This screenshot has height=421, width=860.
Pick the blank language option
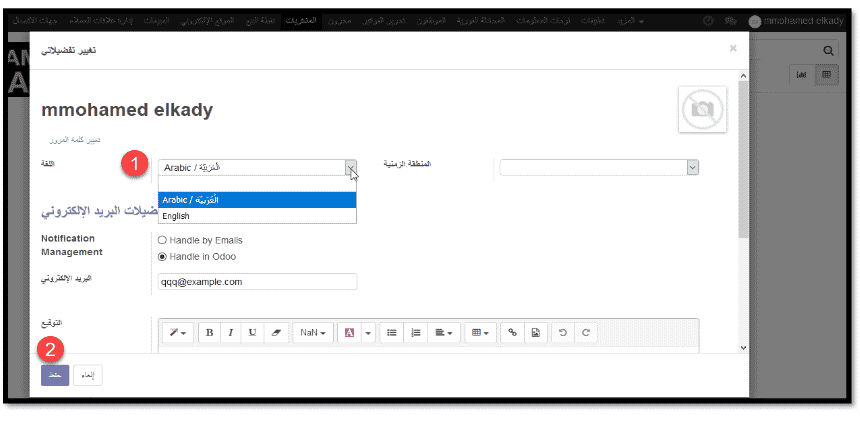257,184
